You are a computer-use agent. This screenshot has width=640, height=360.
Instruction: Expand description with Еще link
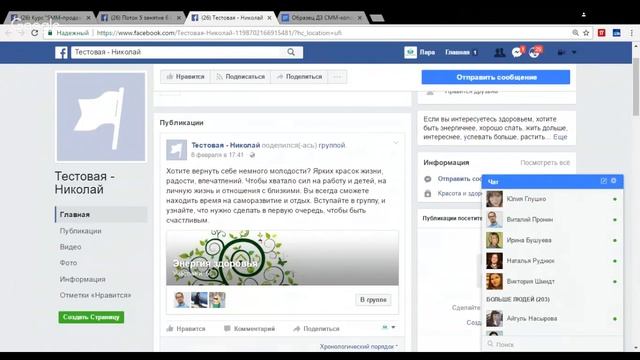pyautogui.click(x=560, y=137)
